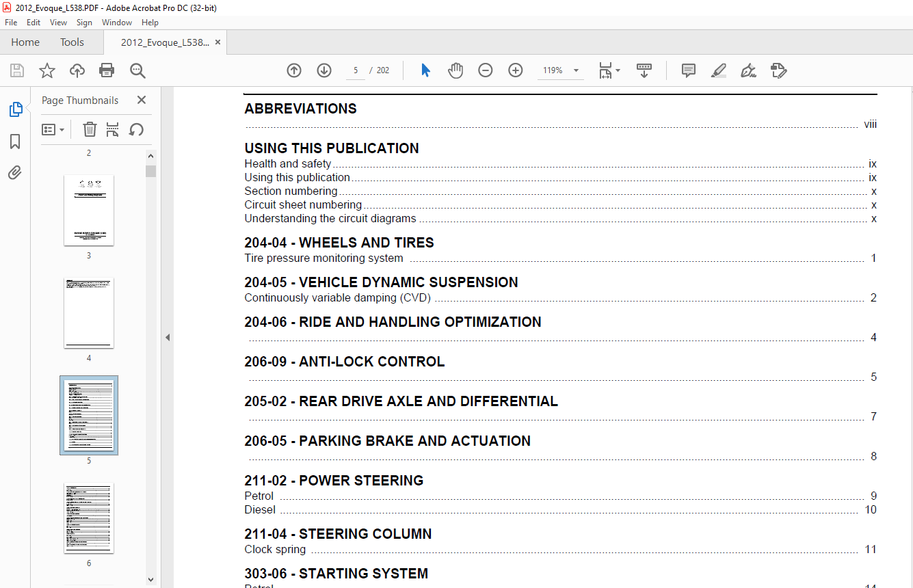Screen dimensions: 913x588
Task: Click the Save file icon
Action: click(x=17, y=70)
